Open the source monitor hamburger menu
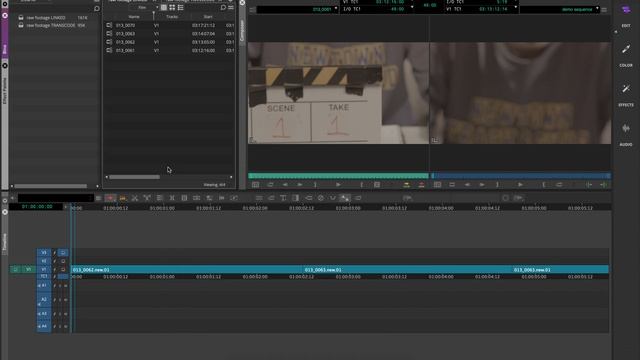 point(252,9)
